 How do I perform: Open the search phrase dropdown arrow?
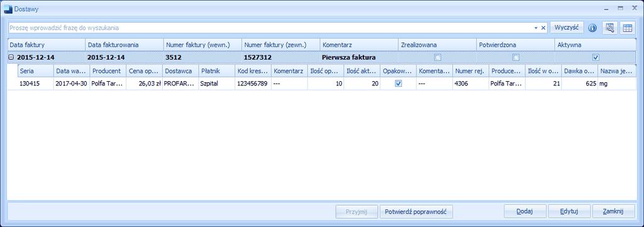tap(536, 28)
